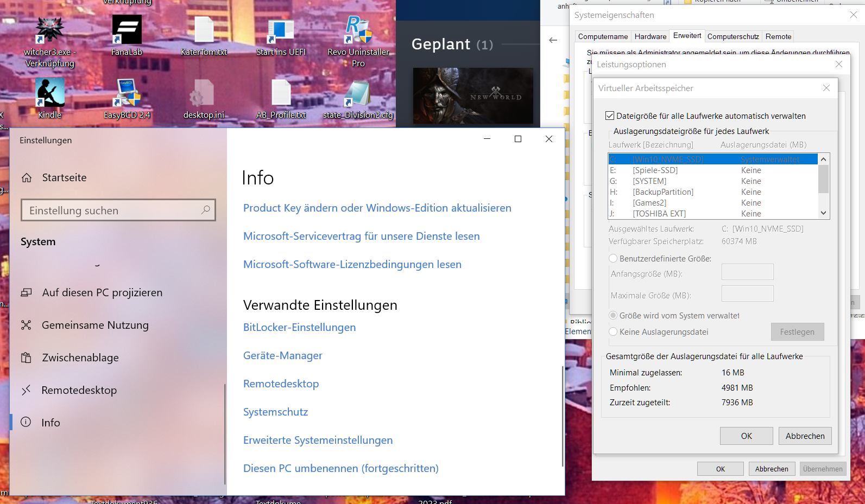Select drive J: TOSHIBA EXT row

pos(713,213)
